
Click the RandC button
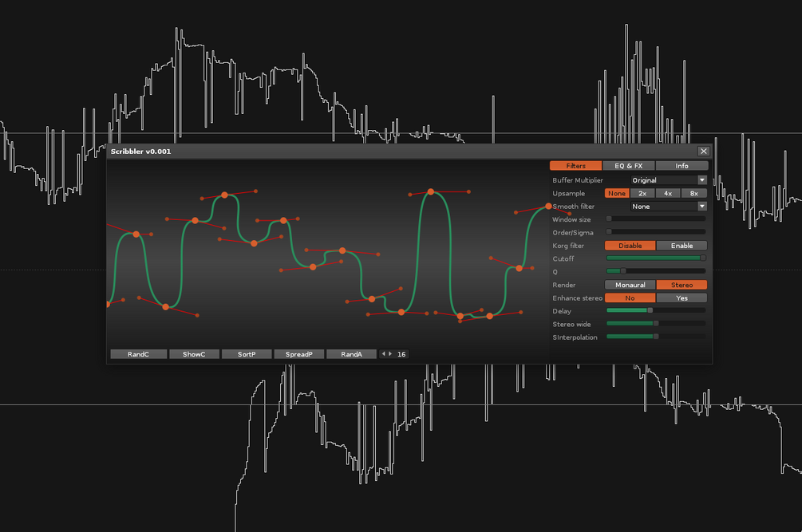[x=138, y=354]
